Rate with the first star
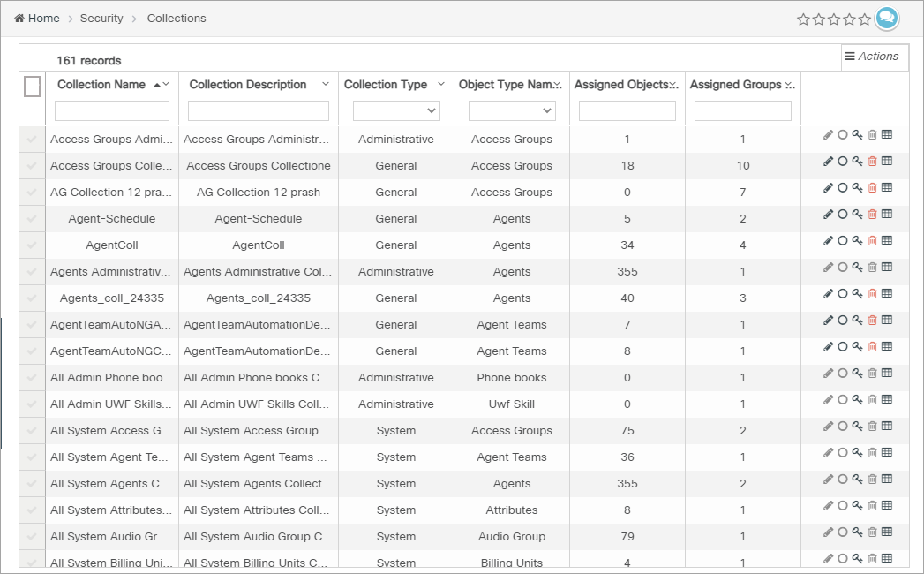This screenshot has height=574, width=924. [x=803, y=19]
